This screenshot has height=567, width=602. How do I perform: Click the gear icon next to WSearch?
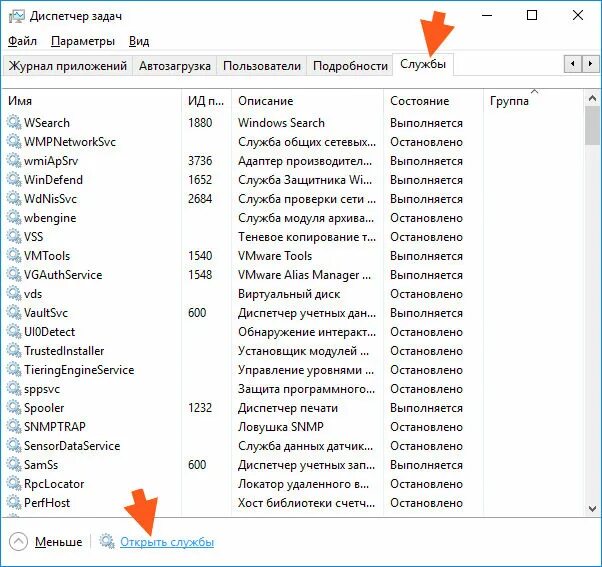click(14, 122)
